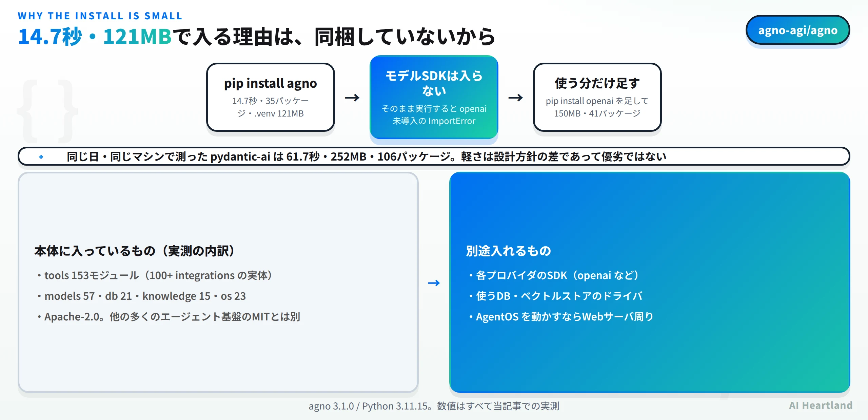Click the blue diamond bullet icon
Viewport: 868px width, 420px height.
point(41,156)
